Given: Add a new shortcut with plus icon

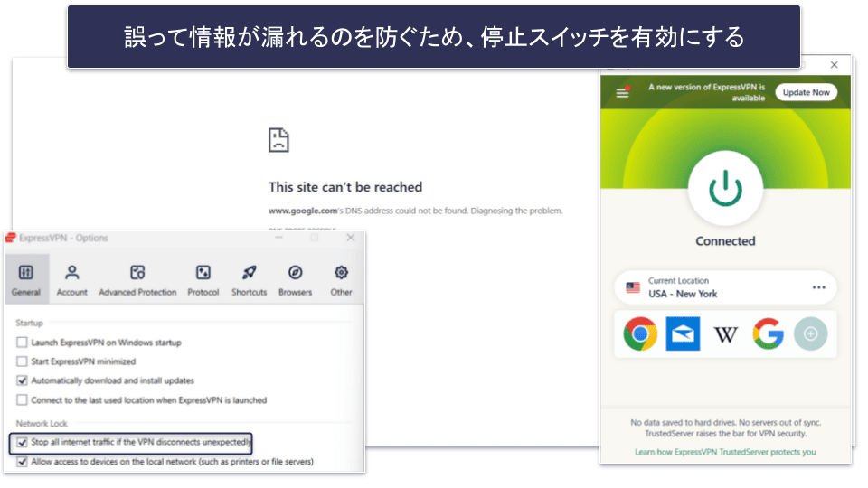Looking at the screenshot, I should click(x=810, y=333).
